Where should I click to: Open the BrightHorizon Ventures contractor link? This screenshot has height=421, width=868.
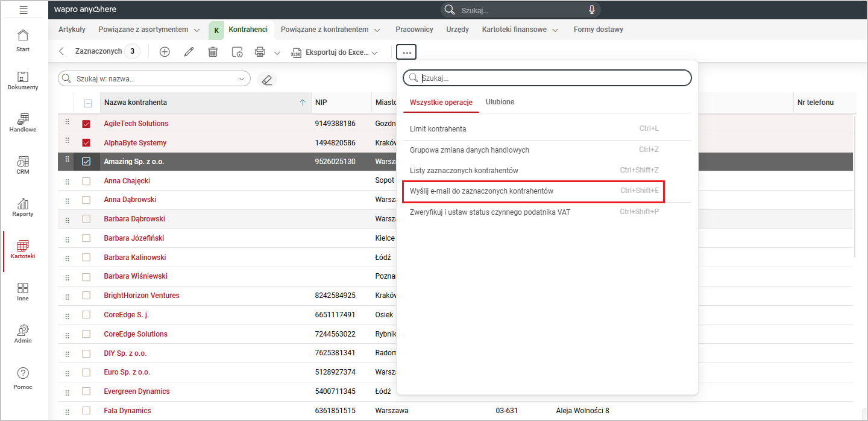[x=142, y=296]
